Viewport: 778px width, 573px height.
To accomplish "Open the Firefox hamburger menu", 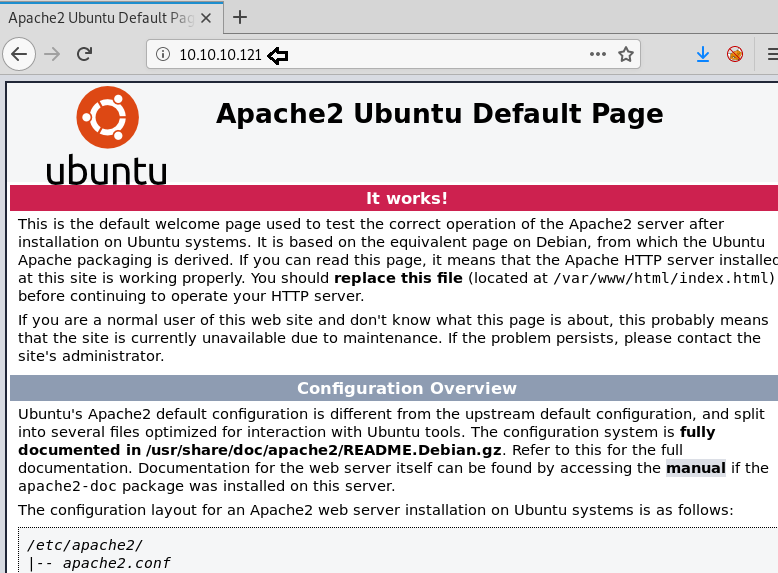I will coord(772,54).
